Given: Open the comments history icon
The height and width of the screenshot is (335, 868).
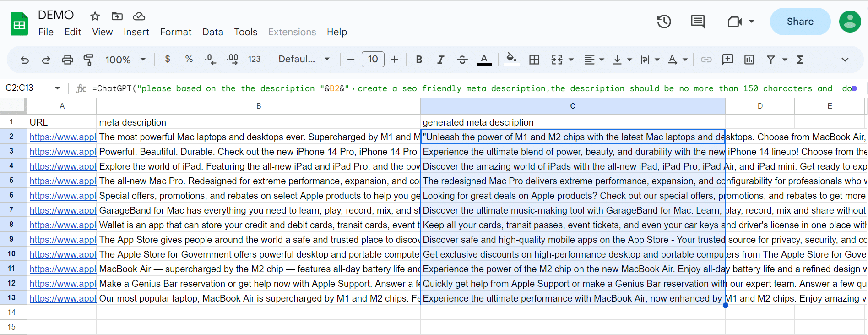Looking at the screenshot, I should pos(698,22).
